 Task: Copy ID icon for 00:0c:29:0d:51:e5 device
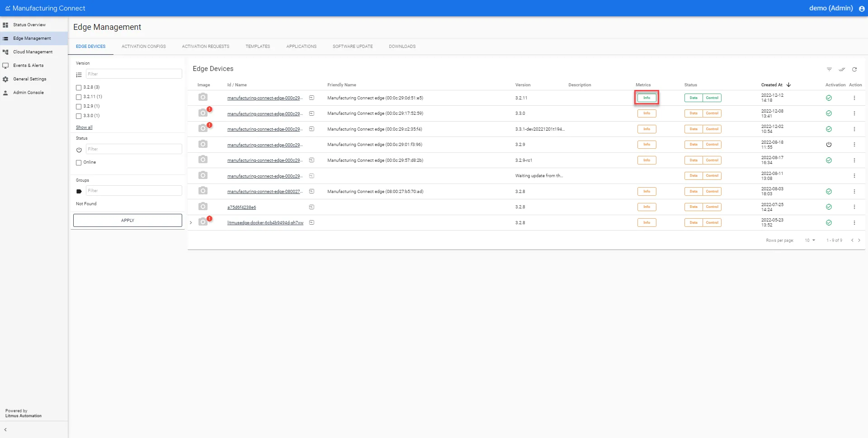(311, 98)
